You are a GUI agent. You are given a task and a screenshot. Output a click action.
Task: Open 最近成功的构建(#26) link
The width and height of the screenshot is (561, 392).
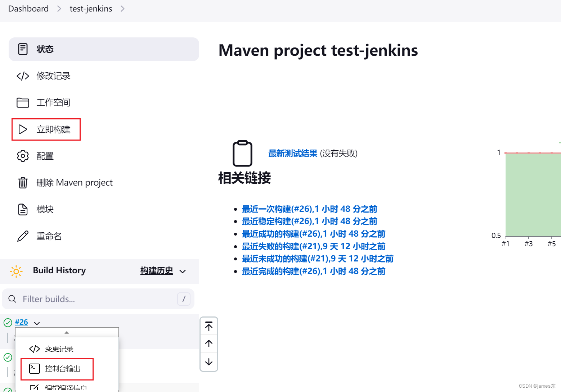(x=313, y=234)
